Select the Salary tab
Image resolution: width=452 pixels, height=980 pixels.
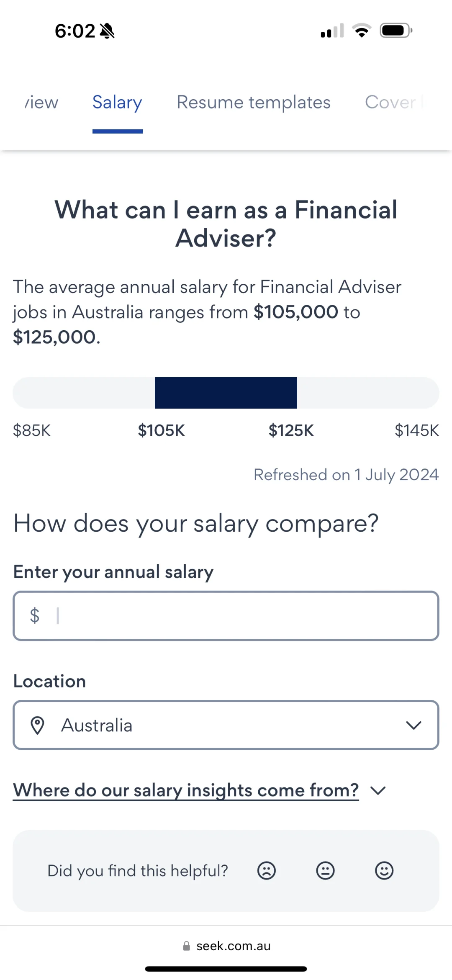tap(117, 103)
